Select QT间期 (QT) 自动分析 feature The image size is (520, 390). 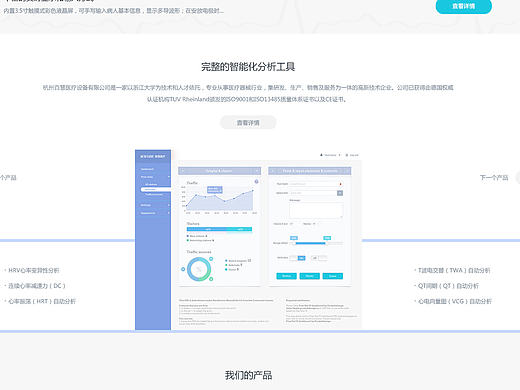point(448,286)
